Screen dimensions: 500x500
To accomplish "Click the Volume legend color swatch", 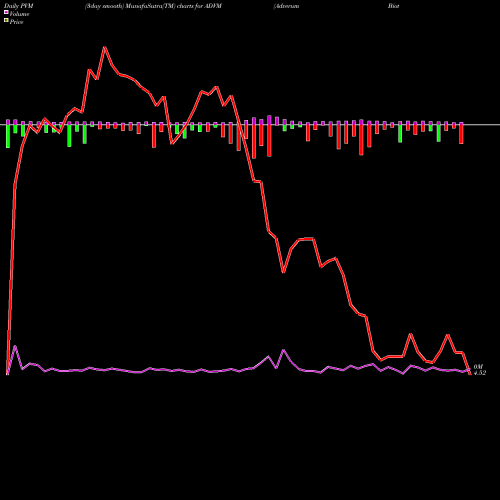I will coord(6,13).
